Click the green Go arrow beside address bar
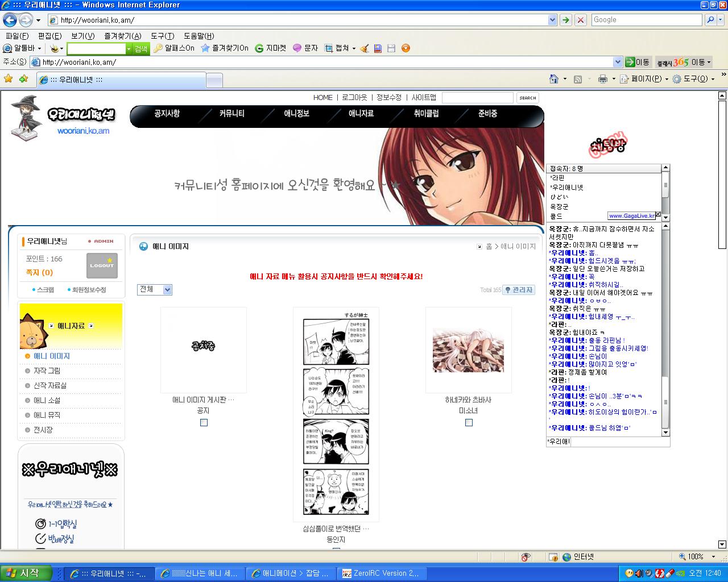728x582 pixels. (x=565, y=20)
